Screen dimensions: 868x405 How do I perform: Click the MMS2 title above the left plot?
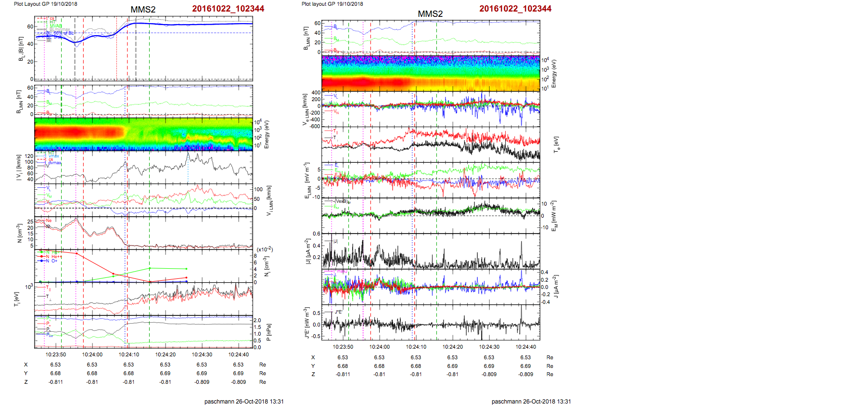tap(143, 10)
